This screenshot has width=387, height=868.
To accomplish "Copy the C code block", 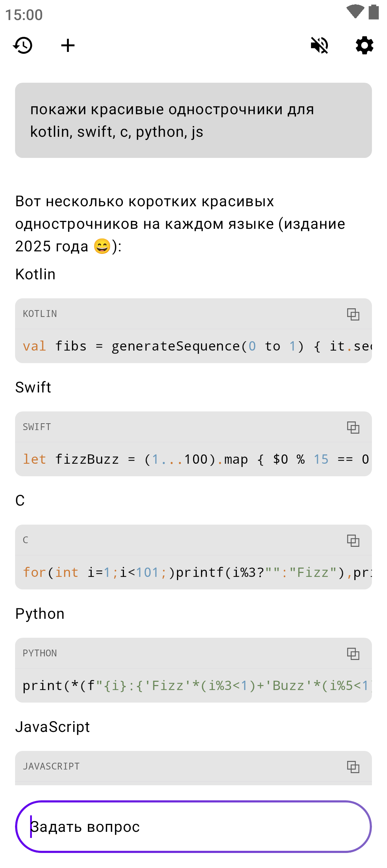I will 353,540.
